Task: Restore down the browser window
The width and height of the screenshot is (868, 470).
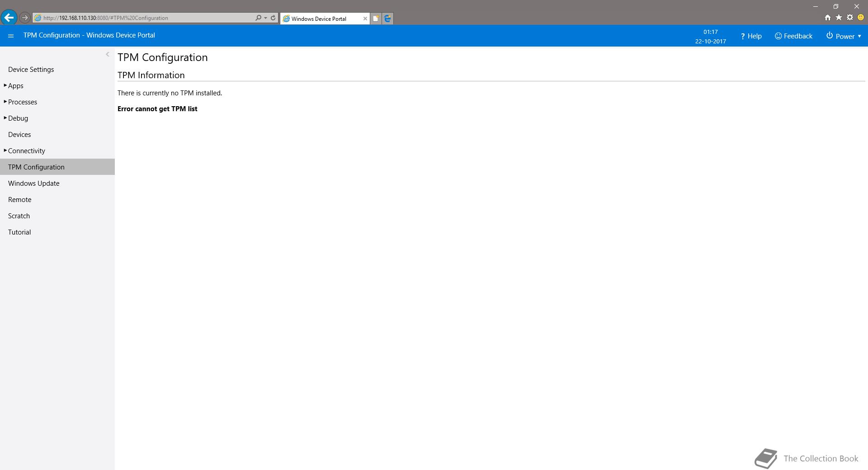Action: click(x=836, y=6)
